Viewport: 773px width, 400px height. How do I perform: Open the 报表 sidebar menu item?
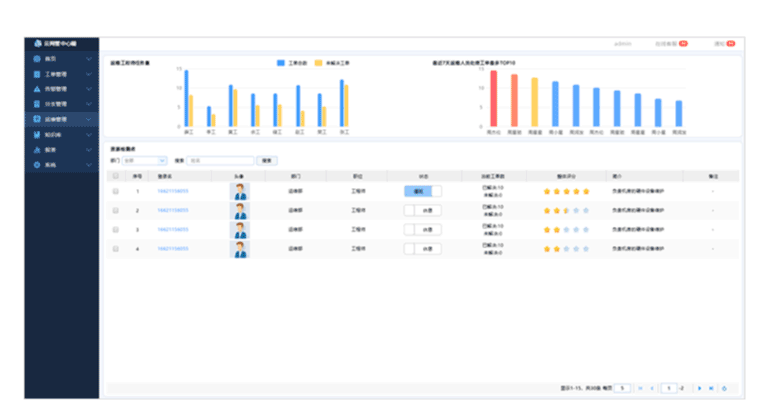click(x=62, y=150)
